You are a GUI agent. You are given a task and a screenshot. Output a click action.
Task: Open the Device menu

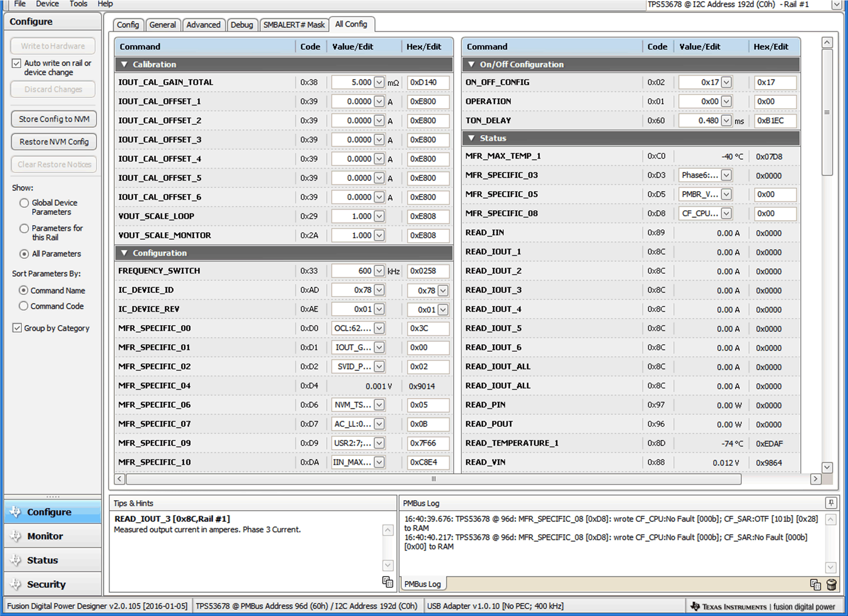click(x=47, y=4)
